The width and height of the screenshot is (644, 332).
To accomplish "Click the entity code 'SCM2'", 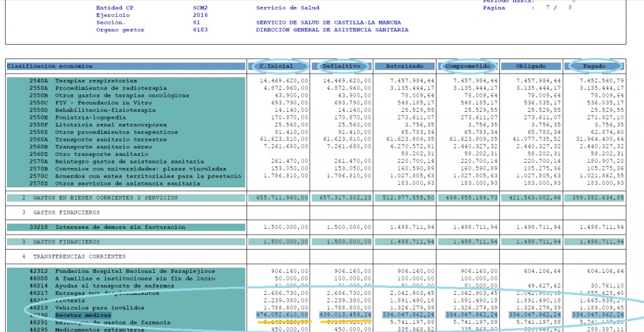I will pos(201,8).
